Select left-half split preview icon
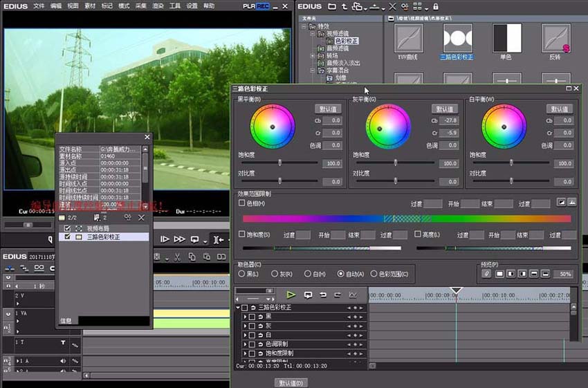This screenshot has height=388, width=588. tap(511, 274)
